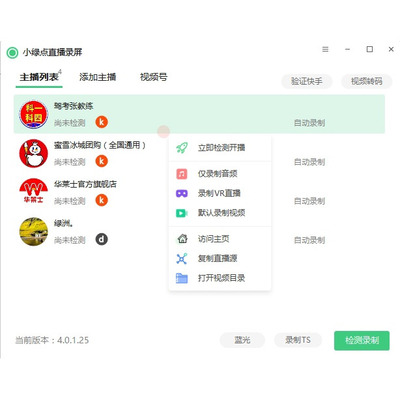The image size is (400, 400).
Task: Click 自动录制 in the 绿洲 row
Action: (309, 240)
